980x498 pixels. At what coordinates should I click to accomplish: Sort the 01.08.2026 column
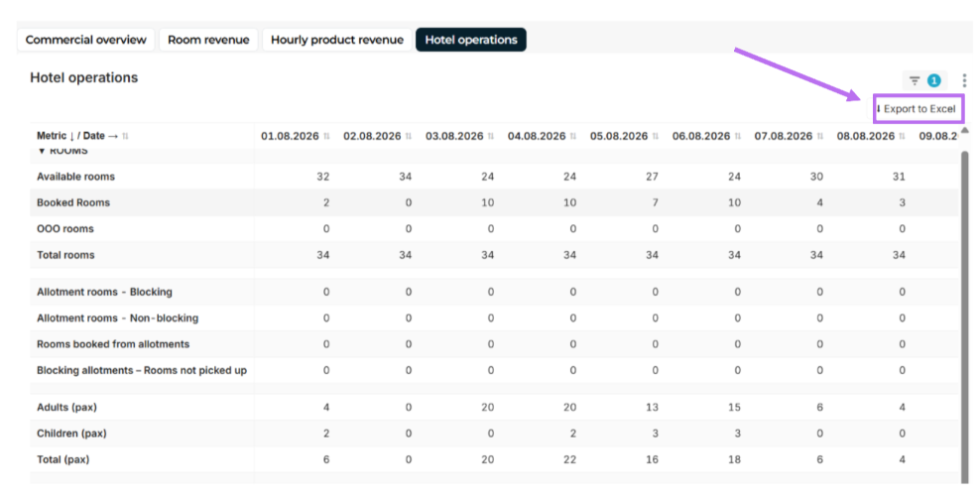(326, 136)
